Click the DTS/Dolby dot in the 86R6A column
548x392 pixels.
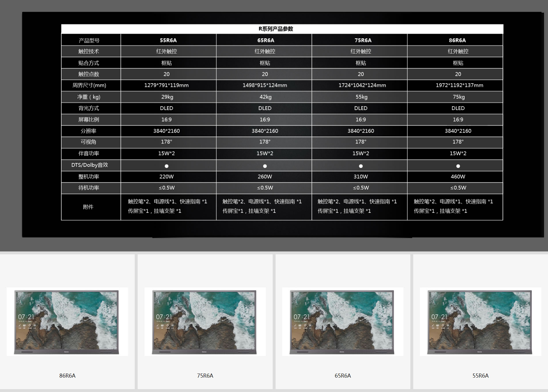pos(458,166)
